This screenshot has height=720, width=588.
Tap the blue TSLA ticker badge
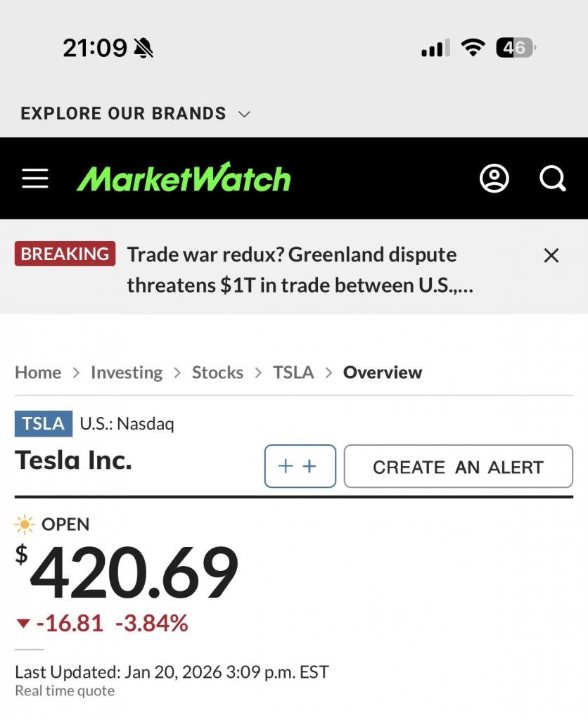[43, 423]
